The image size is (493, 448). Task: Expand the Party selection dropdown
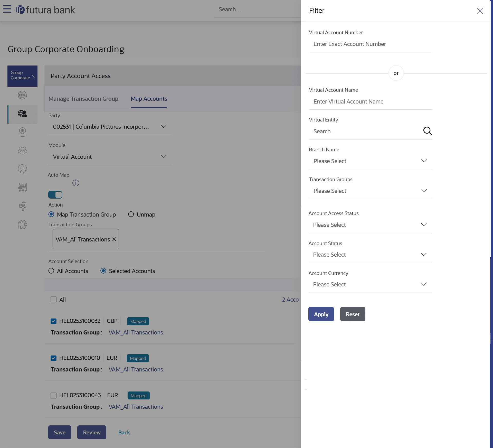coord(110,127)
